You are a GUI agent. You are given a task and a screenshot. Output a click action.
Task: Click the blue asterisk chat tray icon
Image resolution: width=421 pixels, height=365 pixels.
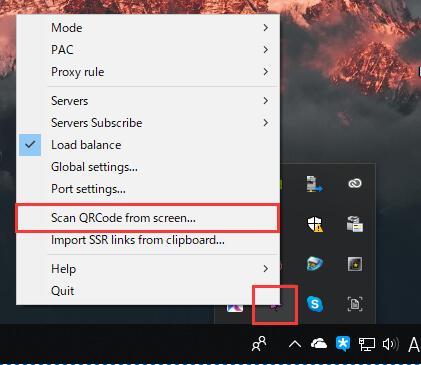[x=343, y=344]
